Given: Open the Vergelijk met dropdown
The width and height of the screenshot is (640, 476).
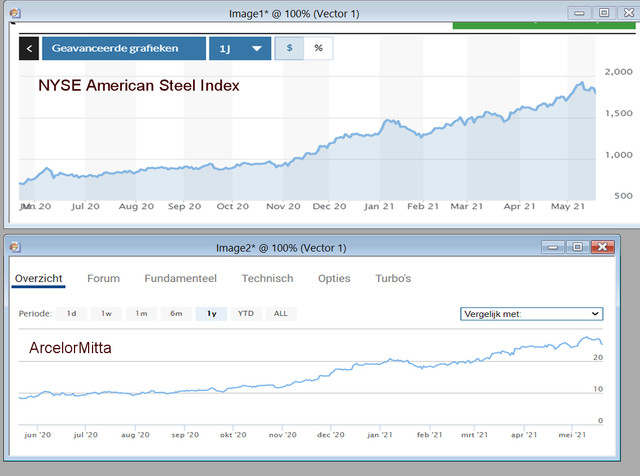Looking at the screenshot, I should [531, 314].
